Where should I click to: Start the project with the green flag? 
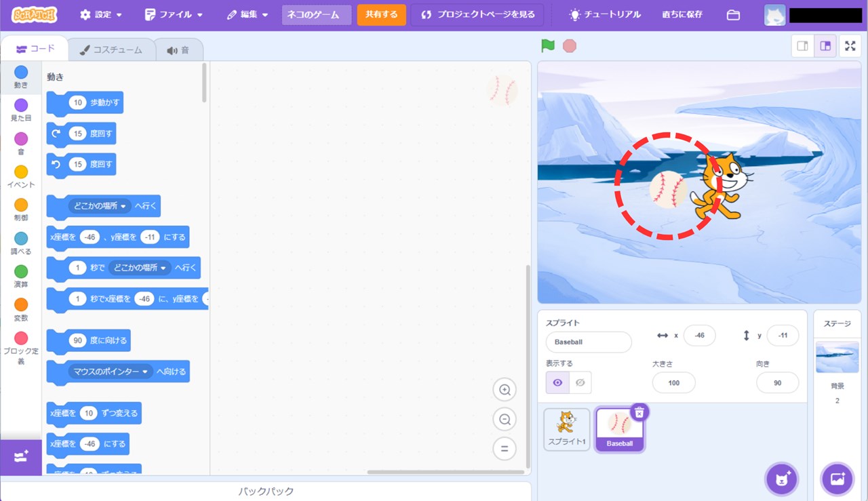click(x=548, y=46)
